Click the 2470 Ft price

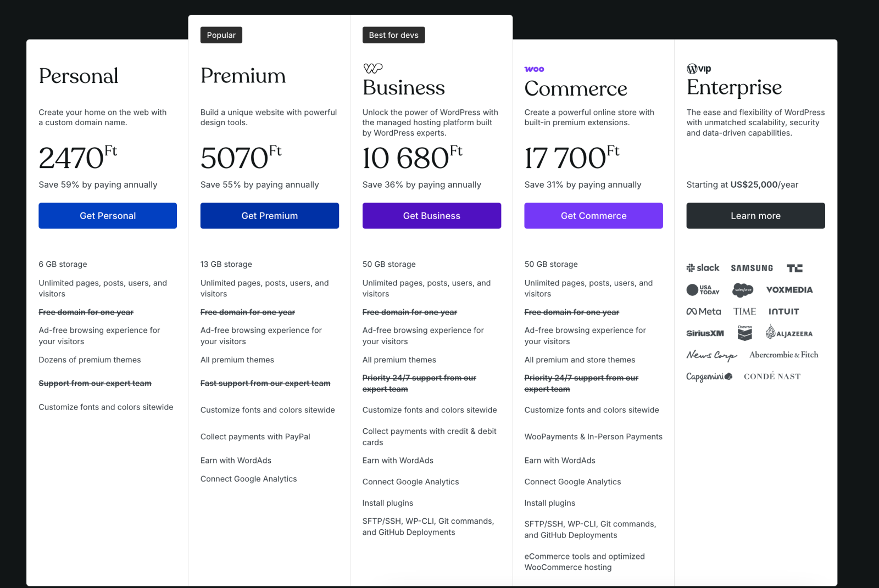point(78,158)
